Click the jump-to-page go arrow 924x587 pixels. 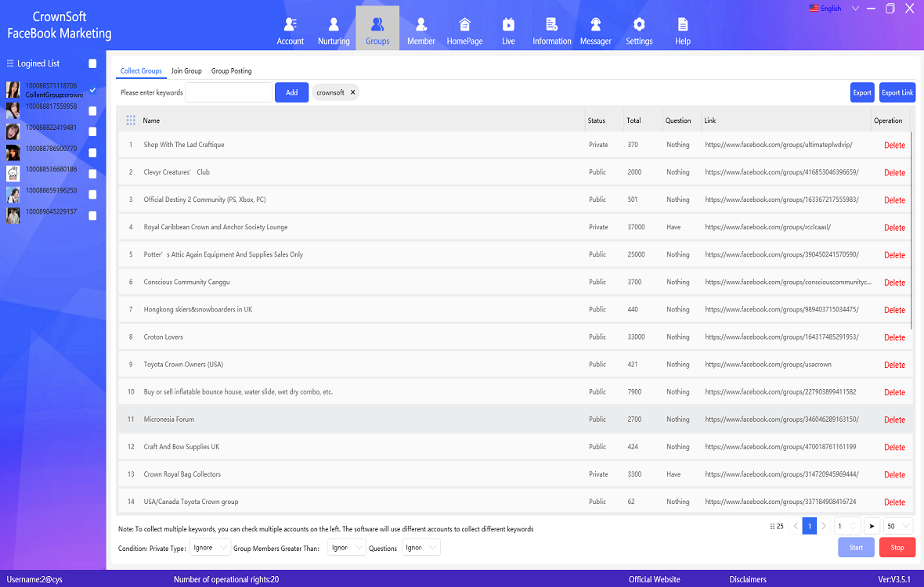pos(872,526)
